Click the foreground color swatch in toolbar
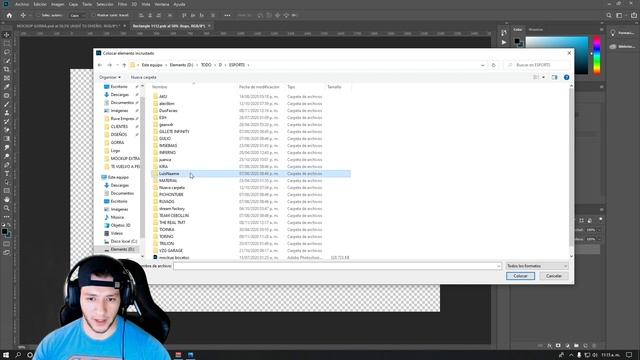 [4, 231]
